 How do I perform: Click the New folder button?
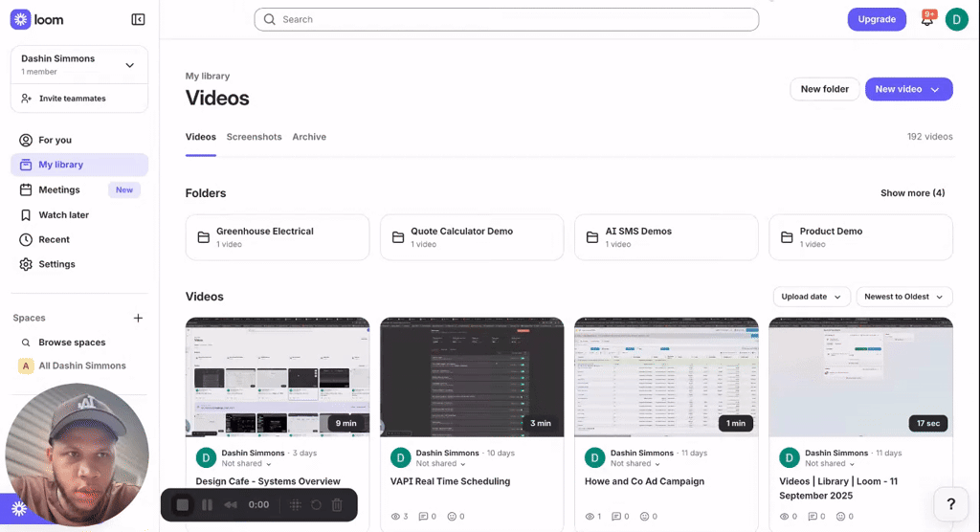pyautogui.click(x=824, y=89)
